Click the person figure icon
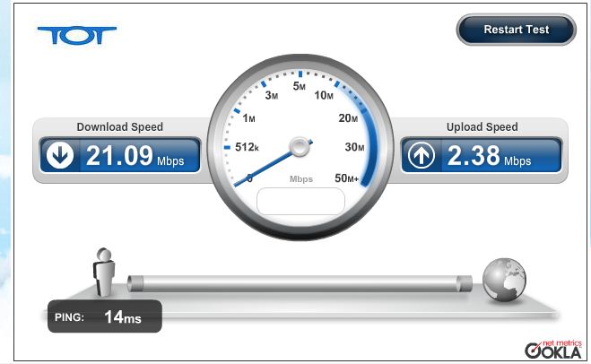This screenshot has width=591, height=364. tap(104, 272)
